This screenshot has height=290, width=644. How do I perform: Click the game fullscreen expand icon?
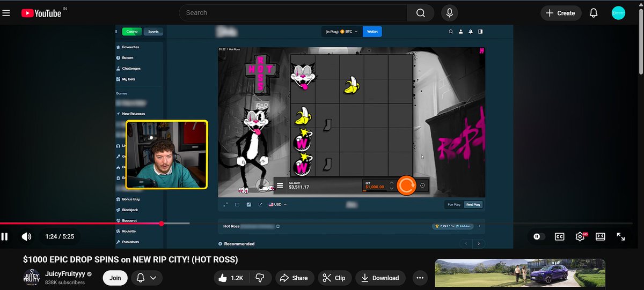pos(225,204)
